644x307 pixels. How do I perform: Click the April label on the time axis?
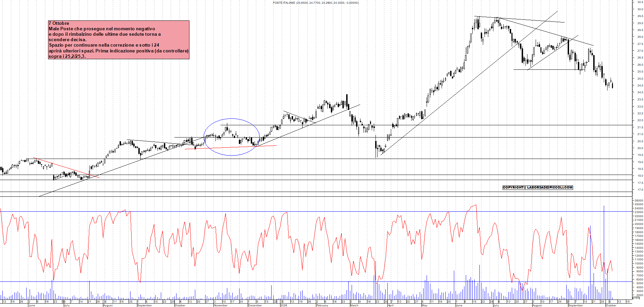[391, 305]
